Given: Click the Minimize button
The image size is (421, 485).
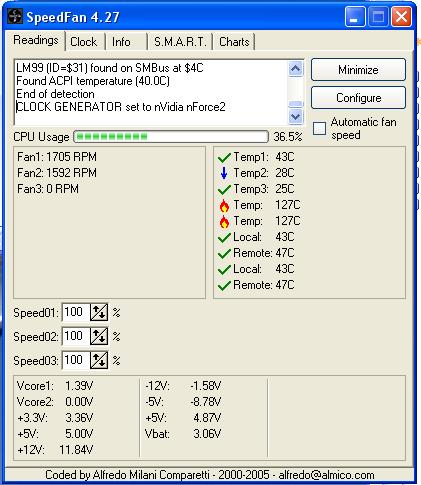Looking at the screenshot, I should (x=358, y=70).
